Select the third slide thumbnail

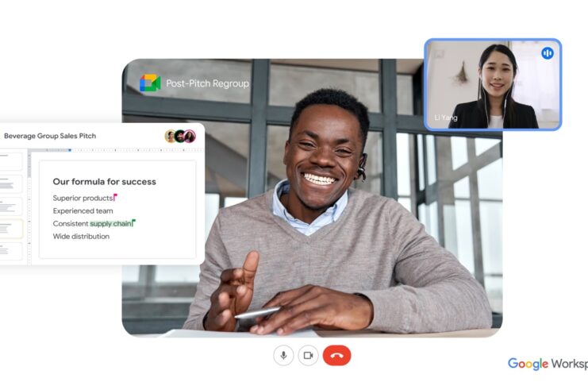pos(10,207)
